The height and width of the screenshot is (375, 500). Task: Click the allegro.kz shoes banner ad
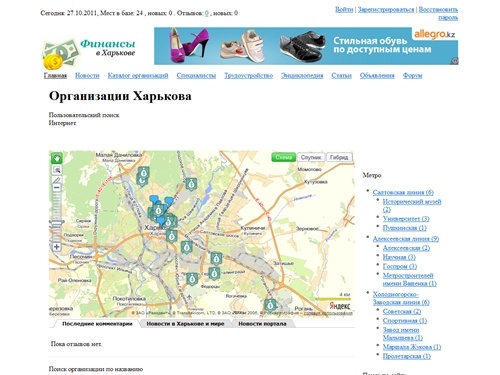[306, 46]
